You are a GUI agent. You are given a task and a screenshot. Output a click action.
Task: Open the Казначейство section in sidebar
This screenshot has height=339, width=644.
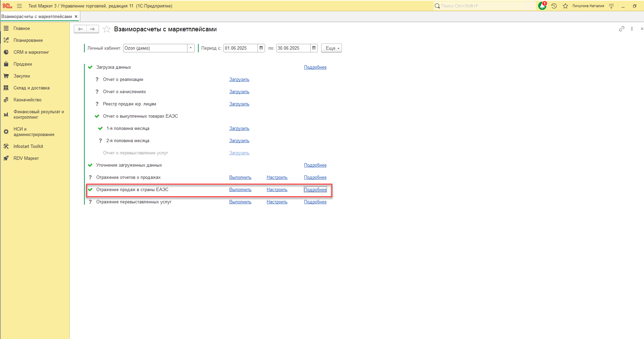tap(28, 100)
